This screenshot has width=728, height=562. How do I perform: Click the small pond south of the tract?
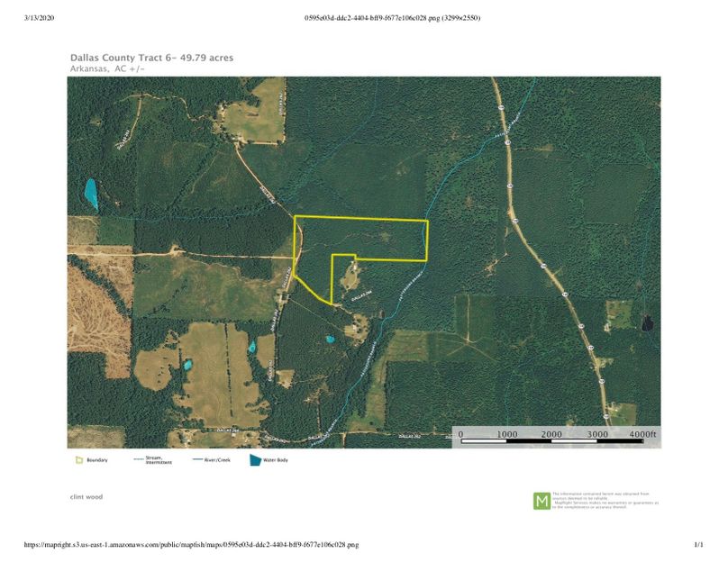(x=330, y=340)
